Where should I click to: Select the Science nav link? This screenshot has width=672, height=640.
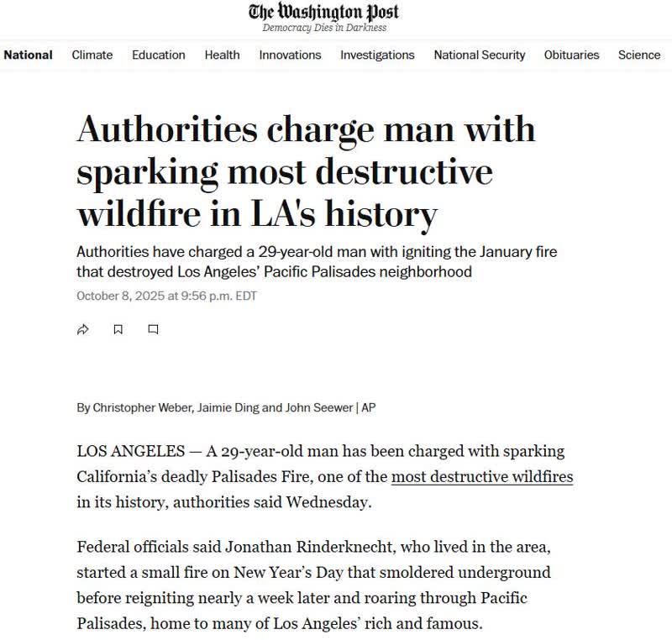[638, 55]
